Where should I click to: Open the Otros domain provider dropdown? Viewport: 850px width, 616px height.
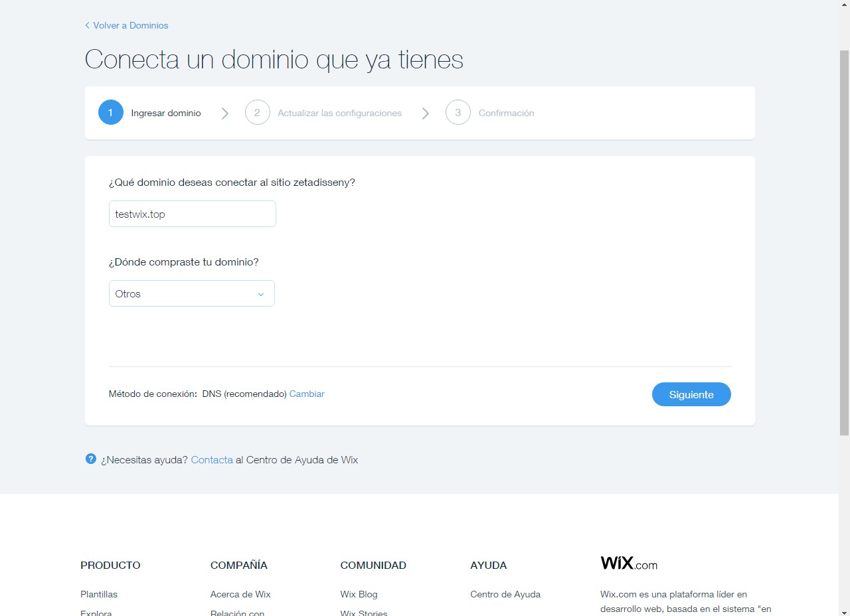coord(191,293)
